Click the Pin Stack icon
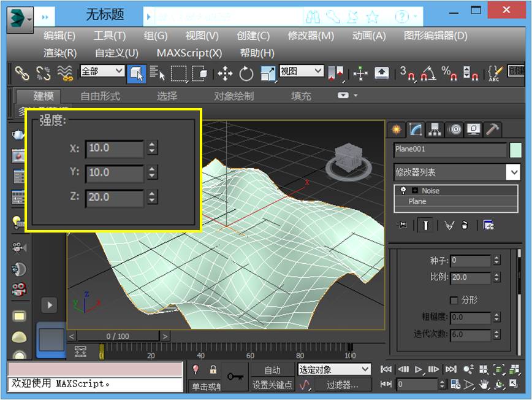The image size is (532, 400). 403,225
